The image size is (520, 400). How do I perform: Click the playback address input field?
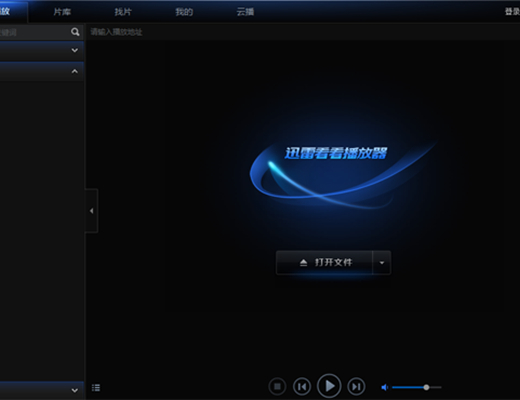pos(303,32)
